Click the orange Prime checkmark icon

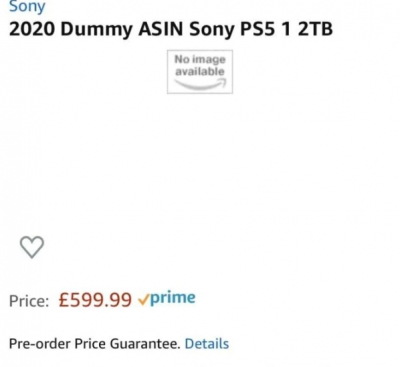(143, 300)
